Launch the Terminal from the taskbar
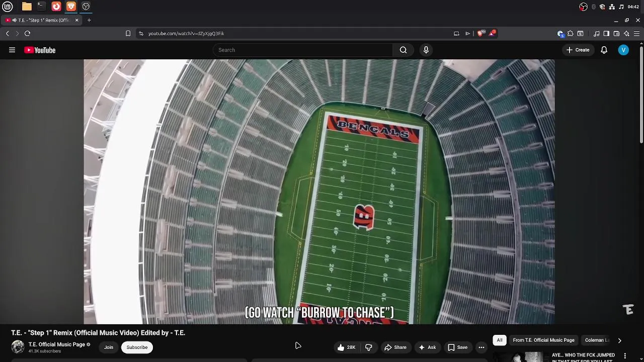Image resolution: width=644 pixels, height=362 pixels. click(41, 7)
